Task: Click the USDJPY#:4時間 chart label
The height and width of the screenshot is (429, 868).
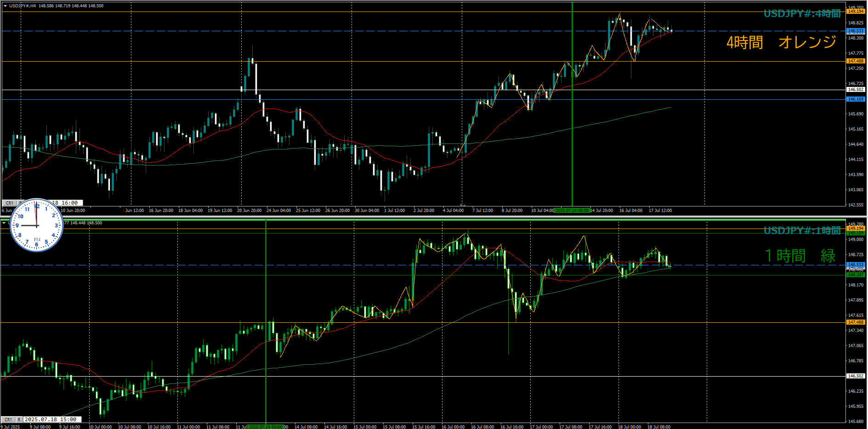Action: 802,14
